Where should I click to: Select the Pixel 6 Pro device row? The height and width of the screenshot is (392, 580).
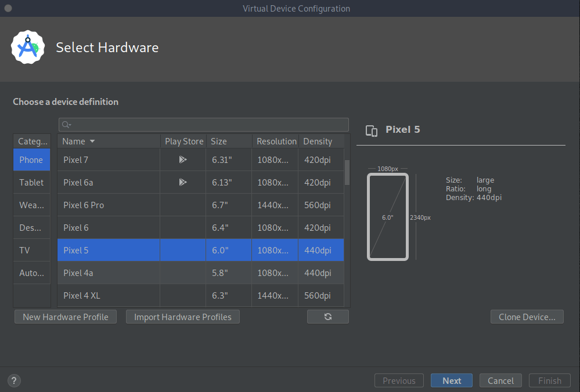(x=201, y=205)
